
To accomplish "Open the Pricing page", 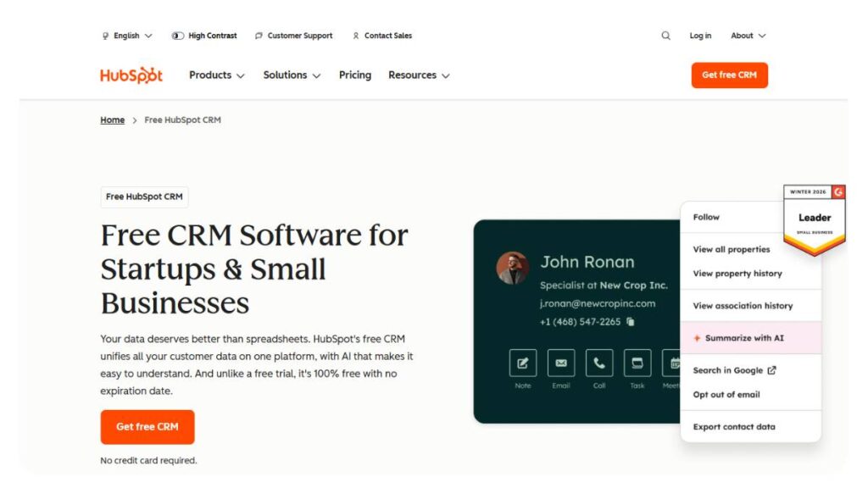I will [x=355, y=75].
